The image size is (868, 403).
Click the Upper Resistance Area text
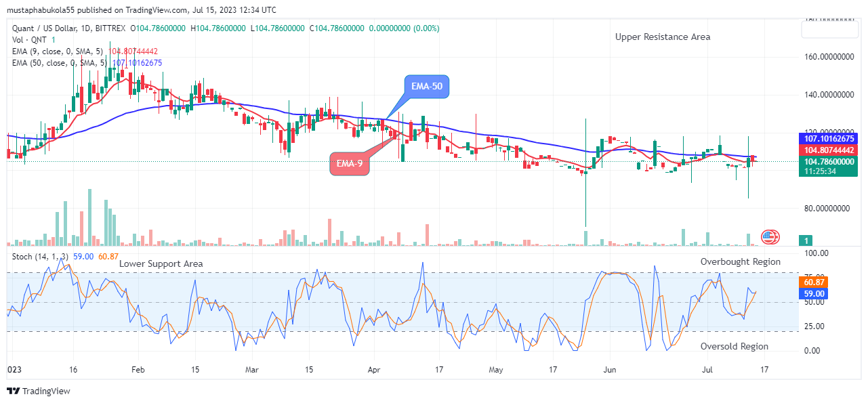[x=663, y=37]
